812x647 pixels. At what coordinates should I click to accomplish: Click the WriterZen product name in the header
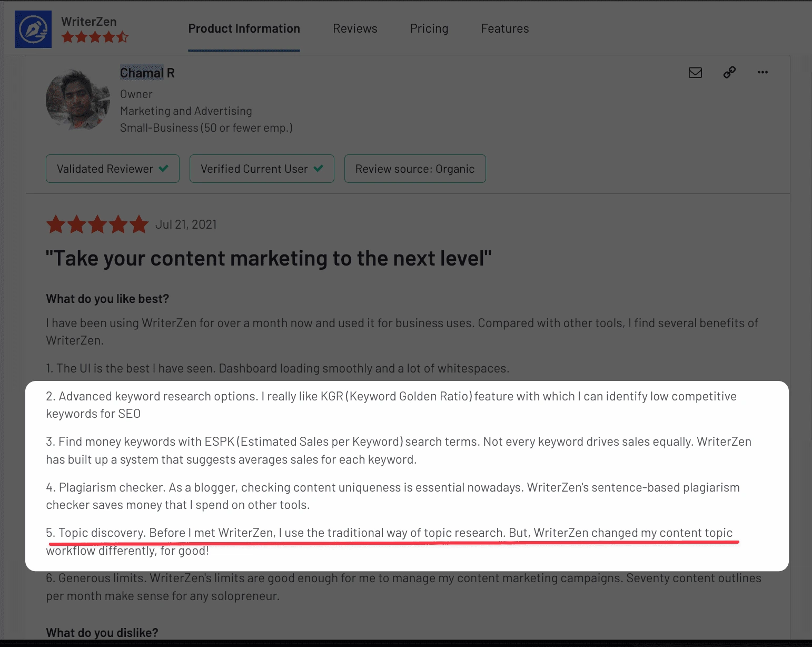click(x=88, y=21)
